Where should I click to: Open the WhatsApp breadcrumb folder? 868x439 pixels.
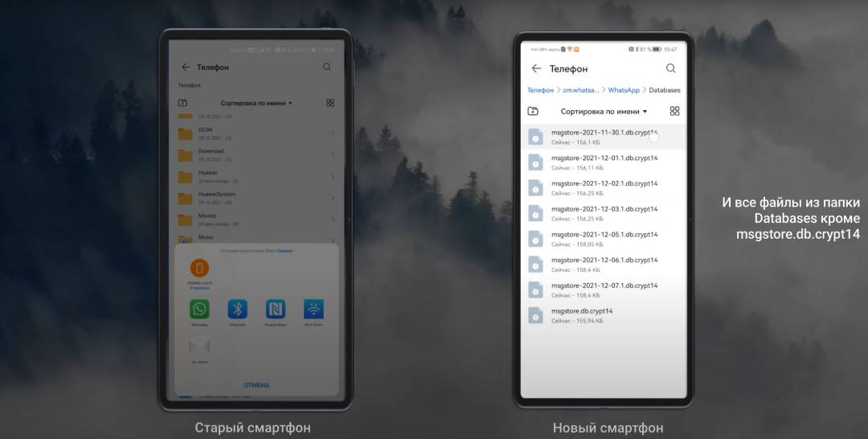pos(624,90)
